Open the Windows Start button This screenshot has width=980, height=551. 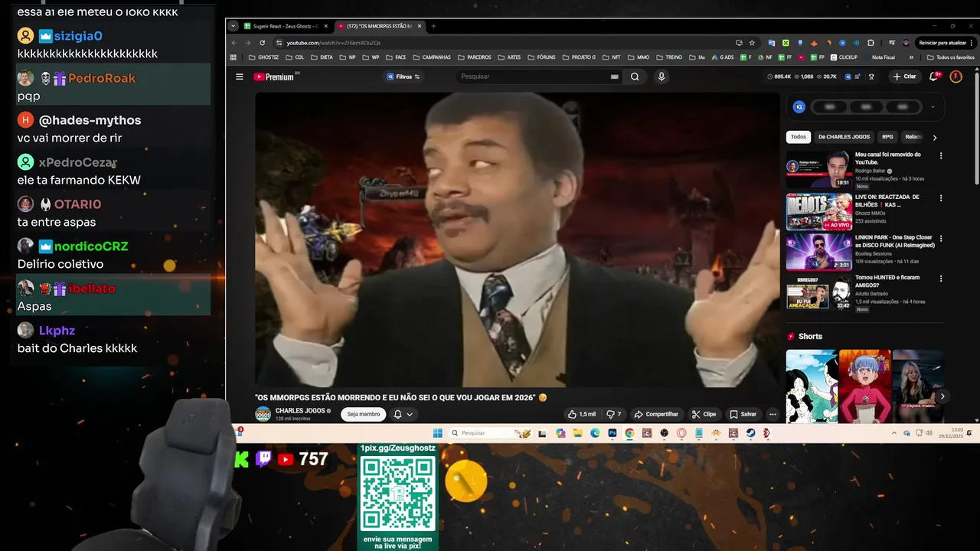(x=437, y=433)
